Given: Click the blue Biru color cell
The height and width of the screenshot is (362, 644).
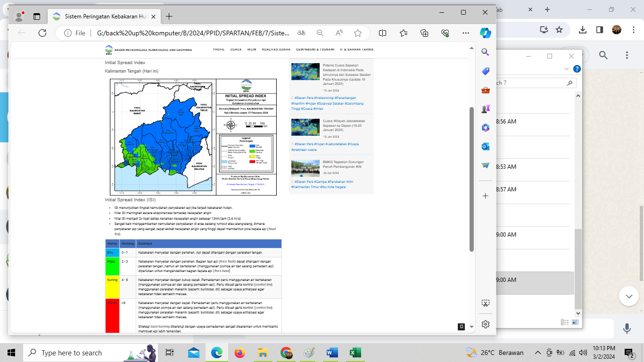Looking at the screenshot, I should pos(112,253).
